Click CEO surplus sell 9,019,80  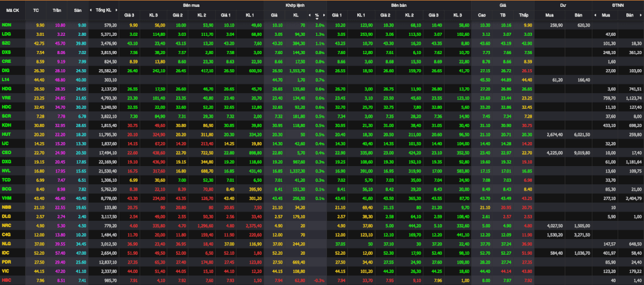[583, 152]
